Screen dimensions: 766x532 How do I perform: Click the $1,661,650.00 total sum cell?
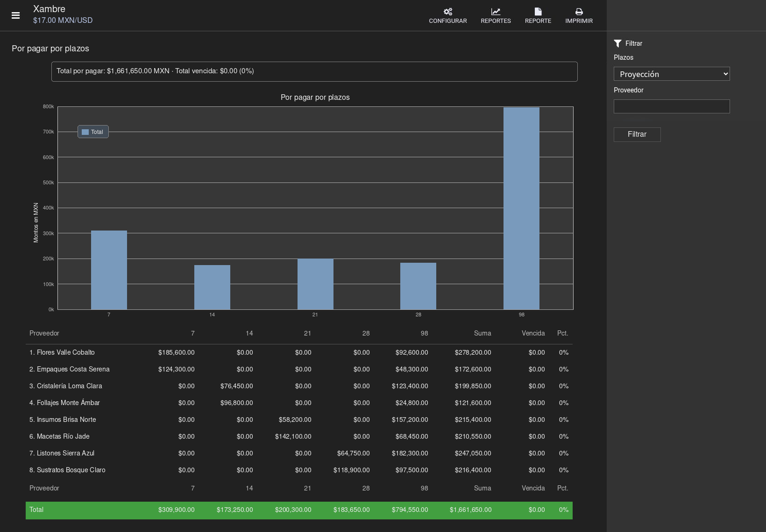click(x=471, y=510)
